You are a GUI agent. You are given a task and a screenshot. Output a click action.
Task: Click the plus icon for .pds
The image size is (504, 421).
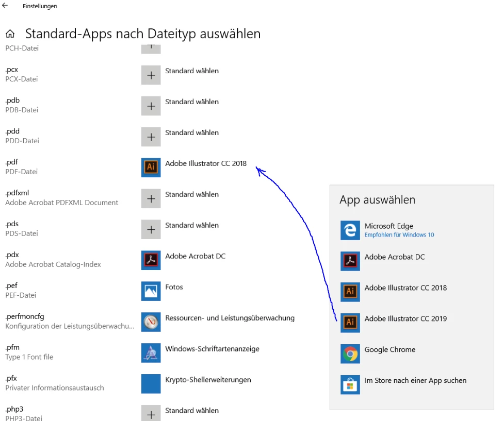coord(151,229)
